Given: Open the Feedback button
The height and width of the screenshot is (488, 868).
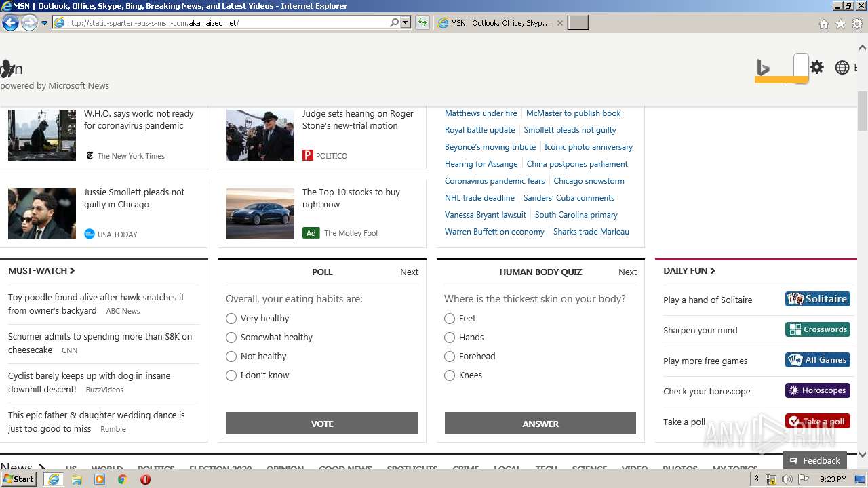Looking at the screenshot, I should pos(815,460).
